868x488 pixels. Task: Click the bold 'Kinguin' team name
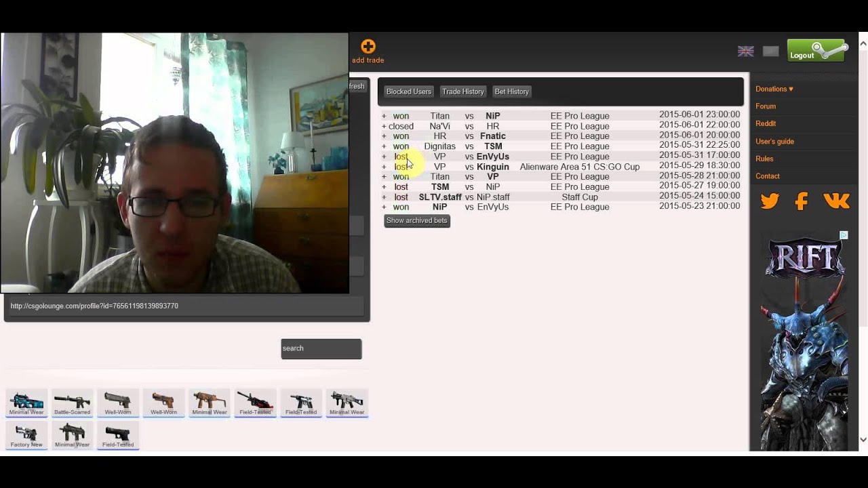click(x=493, y=167)
